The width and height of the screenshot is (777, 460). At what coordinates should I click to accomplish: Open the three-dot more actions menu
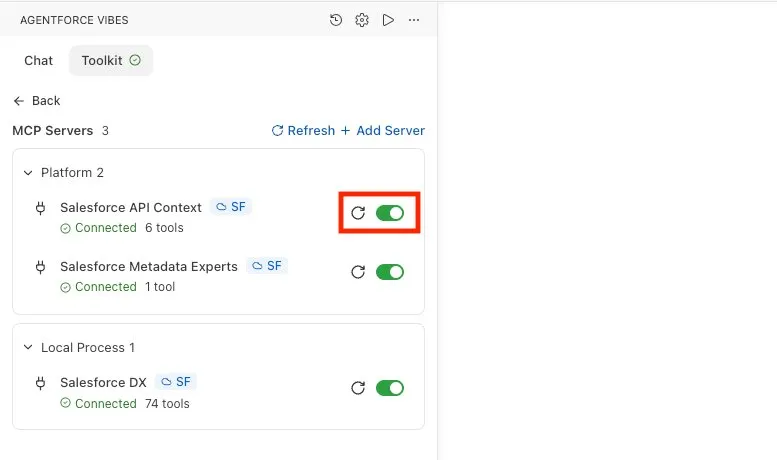point(414,20)
